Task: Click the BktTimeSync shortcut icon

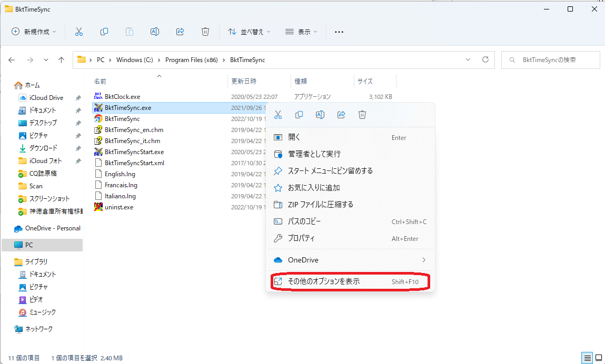Action: 98,119
